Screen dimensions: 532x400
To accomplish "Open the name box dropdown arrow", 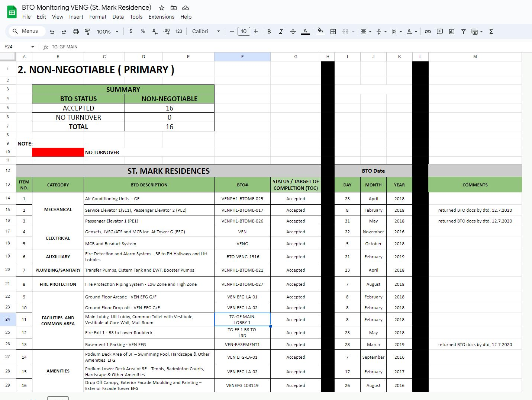I will (x=33, y=47).
